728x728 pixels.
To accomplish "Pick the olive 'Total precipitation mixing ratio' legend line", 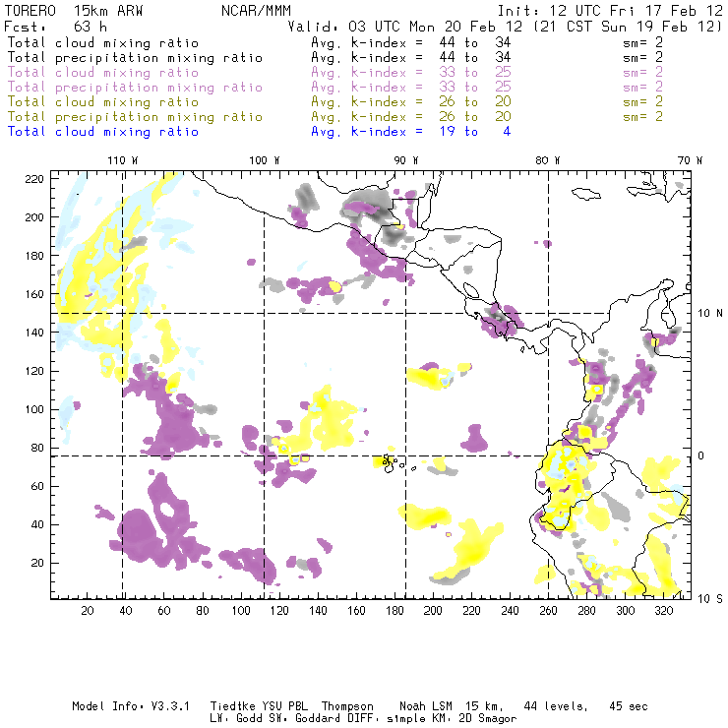I will (x=135, y=116).
